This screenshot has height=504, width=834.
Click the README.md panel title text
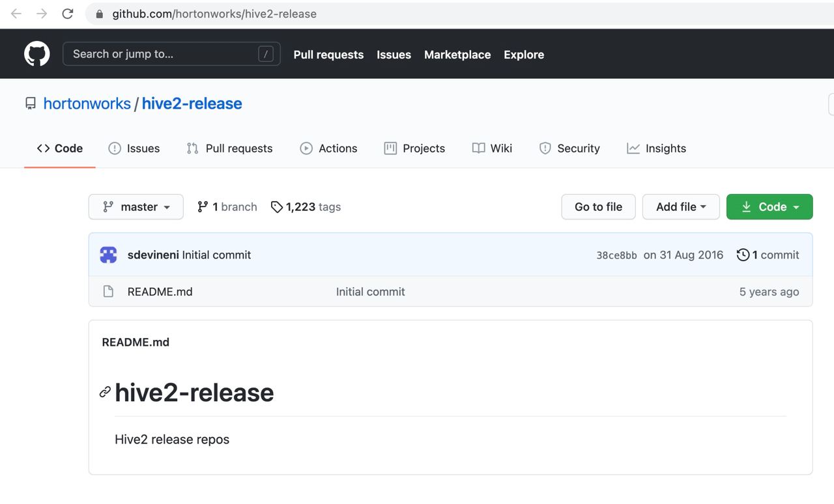[x=136, y=342]
